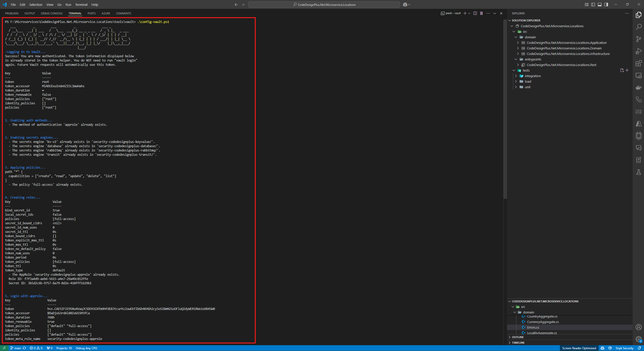Expand the OUTLINE section
The width and height of the screenshot is (644, 351).
coord(518,337)
